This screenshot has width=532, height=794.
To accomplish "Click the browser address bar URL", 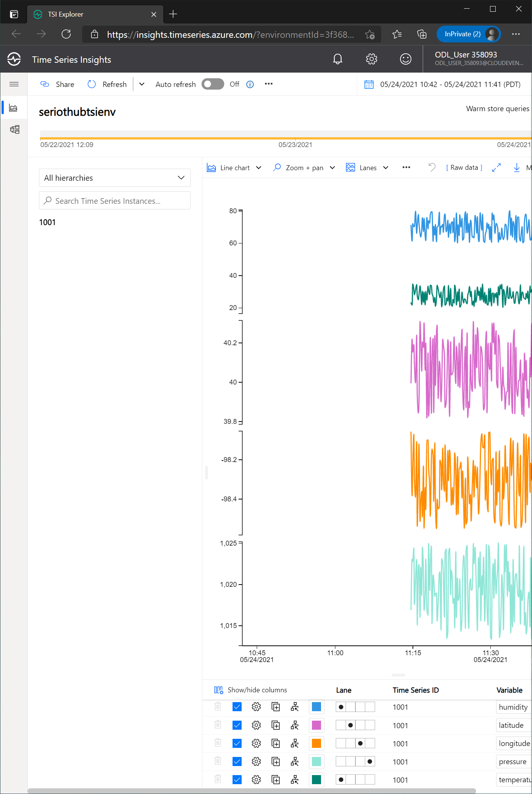I will point(231,35).
